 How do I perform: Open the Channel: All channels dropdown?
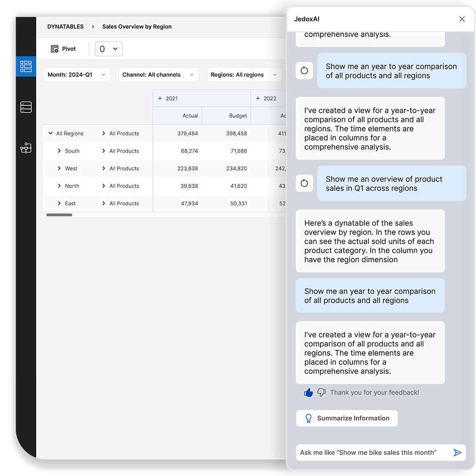point(159,74)
